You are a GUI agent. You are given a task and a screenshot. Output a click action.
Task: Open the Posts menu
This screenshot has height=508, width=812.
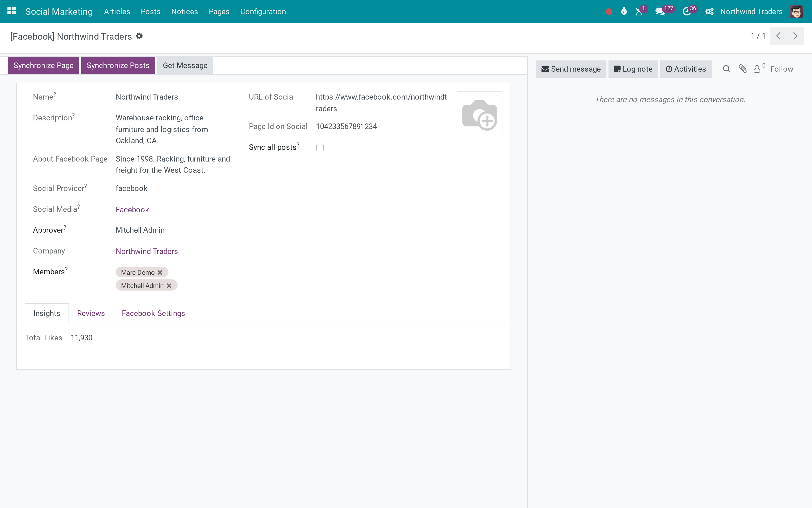point(151,11)
